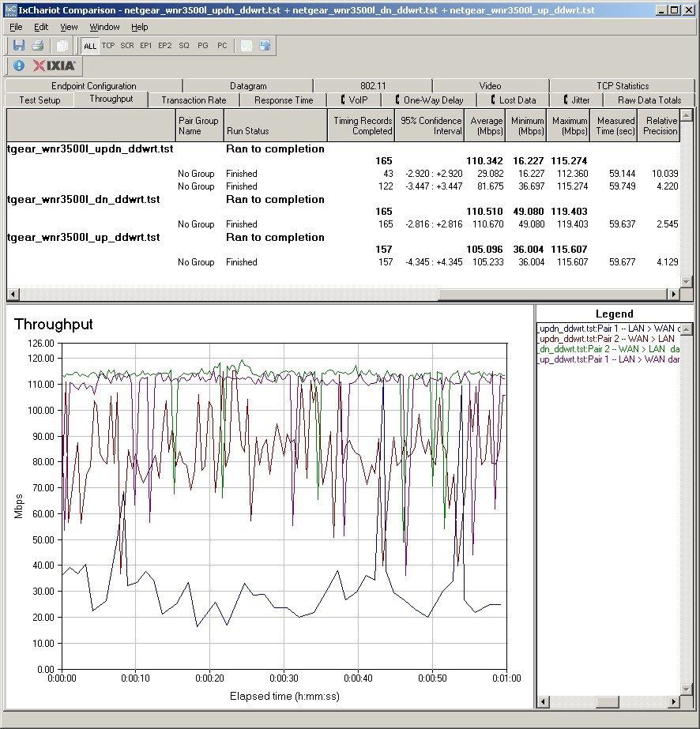
Task: Click Timing Records Completed column header
Action: coord(361,126)
